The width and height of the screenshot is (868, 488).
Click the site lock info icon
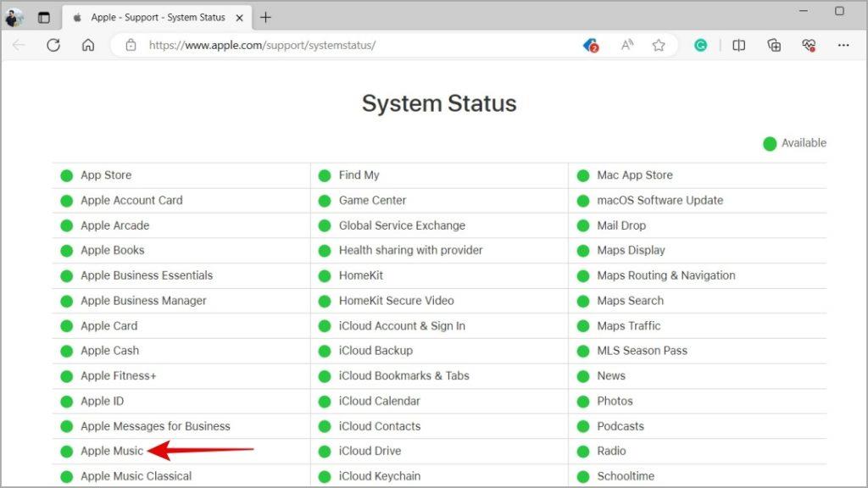point(131,46)
